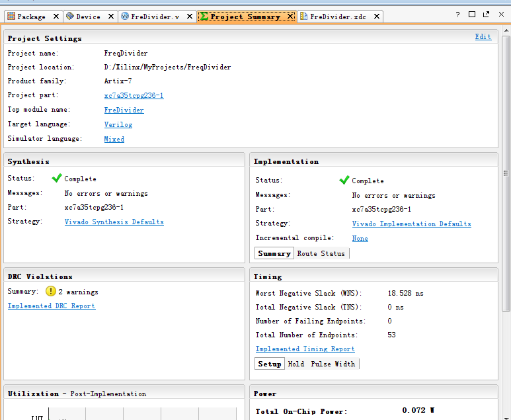
Task: Close the FreDivider.v tab
Action: click(x=190, y=17)
